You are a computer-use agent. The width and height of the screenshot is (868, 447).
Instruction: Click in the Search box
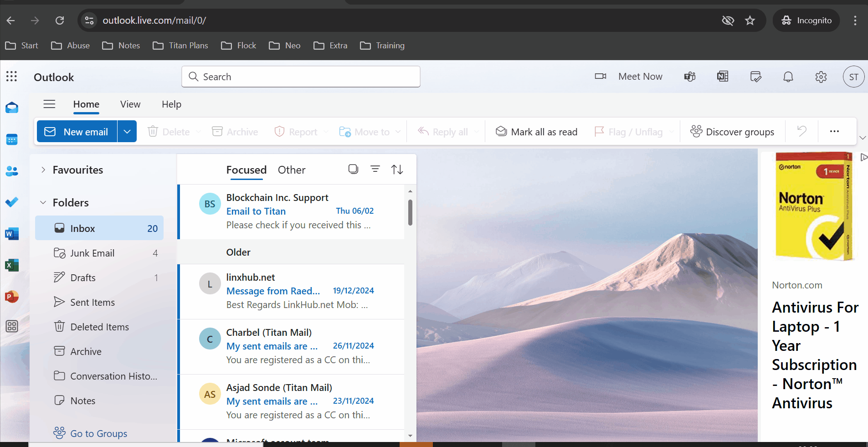point(301,77)
